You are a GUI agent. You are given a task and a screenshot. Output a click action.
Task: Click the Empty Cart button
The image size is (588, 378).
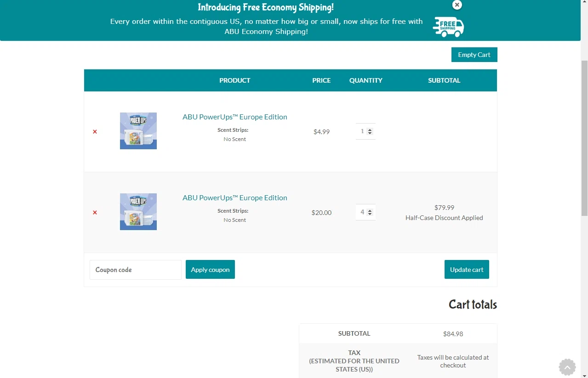click(474, 55)
